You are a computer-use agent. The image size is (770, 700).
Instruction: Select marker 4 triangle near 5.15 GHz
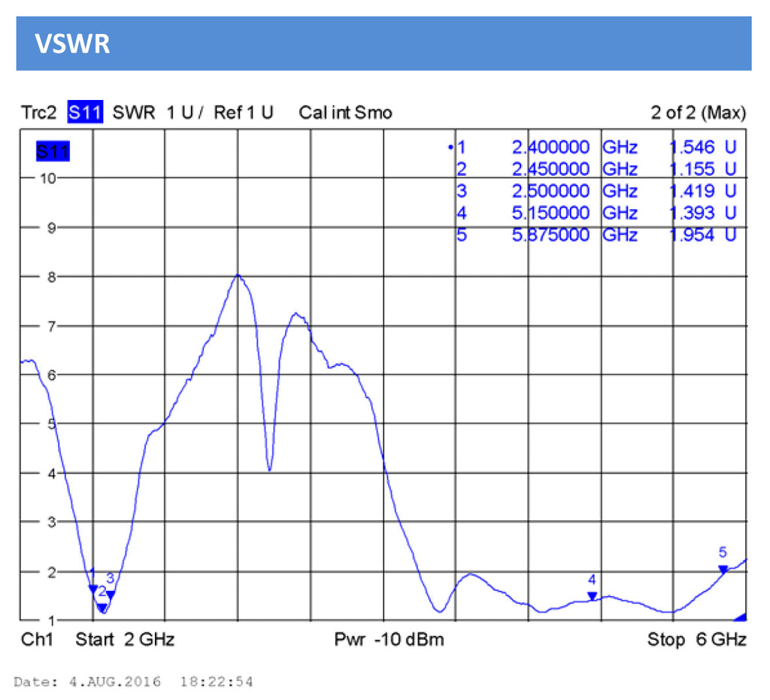592,596
